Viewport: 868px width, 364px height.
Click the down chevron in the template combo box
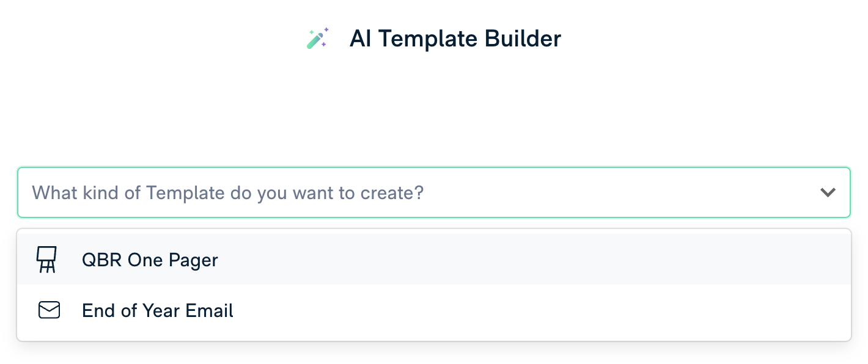pos(828,192)
